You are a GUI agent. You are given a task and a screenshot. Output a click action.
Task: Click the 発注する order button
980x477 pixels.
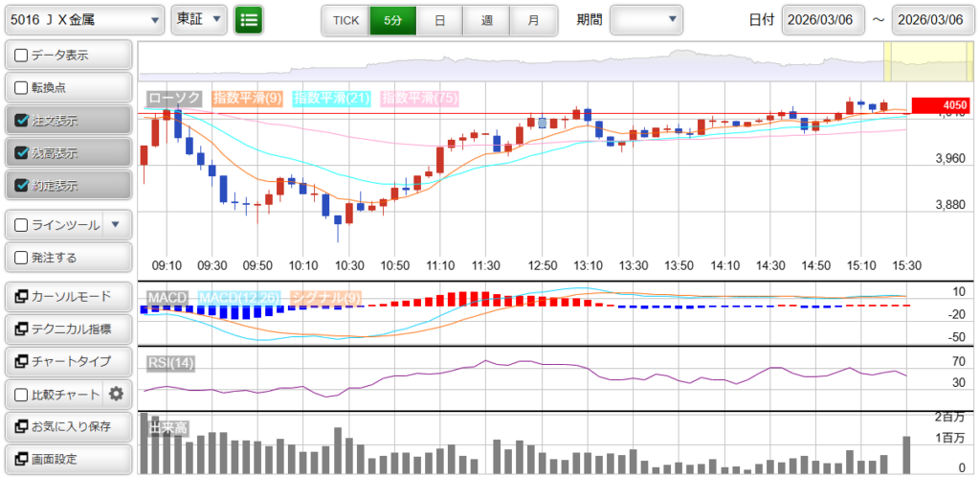point(67,258)
